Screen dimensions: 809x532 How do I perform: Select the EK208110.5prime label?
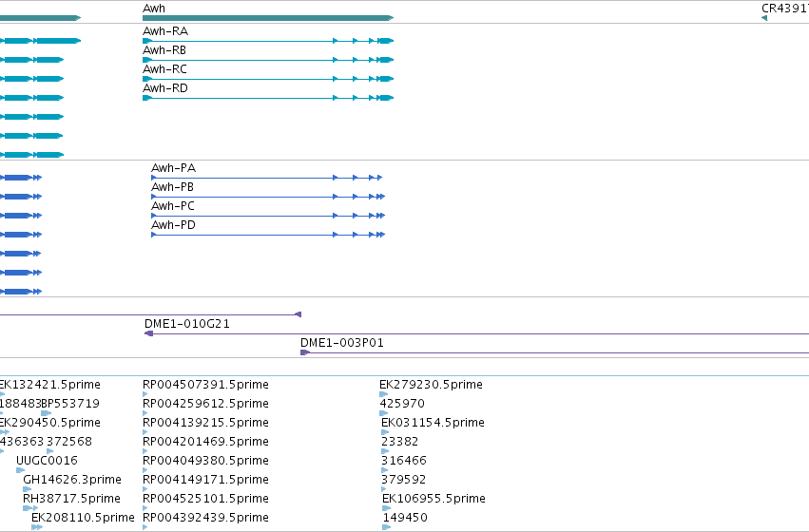[x=83, y=518]
